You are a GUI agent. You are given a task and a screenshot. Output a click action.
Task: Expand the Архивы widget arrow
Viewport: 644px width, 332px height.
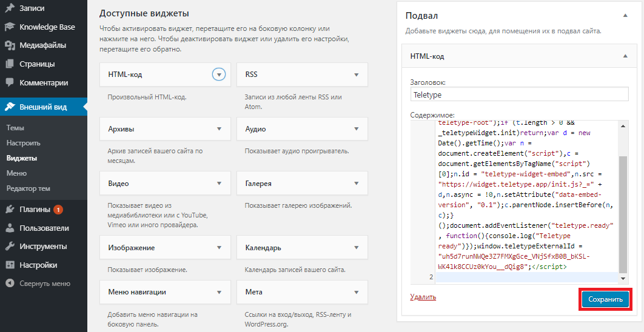[x=219, y=129]
